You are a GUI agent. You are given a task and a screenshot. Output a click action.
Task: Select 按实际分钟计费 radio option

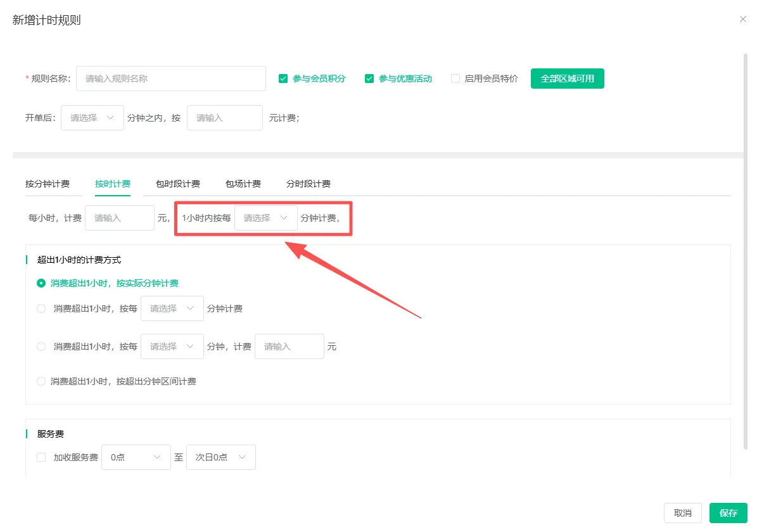click(x=41, y=284)
